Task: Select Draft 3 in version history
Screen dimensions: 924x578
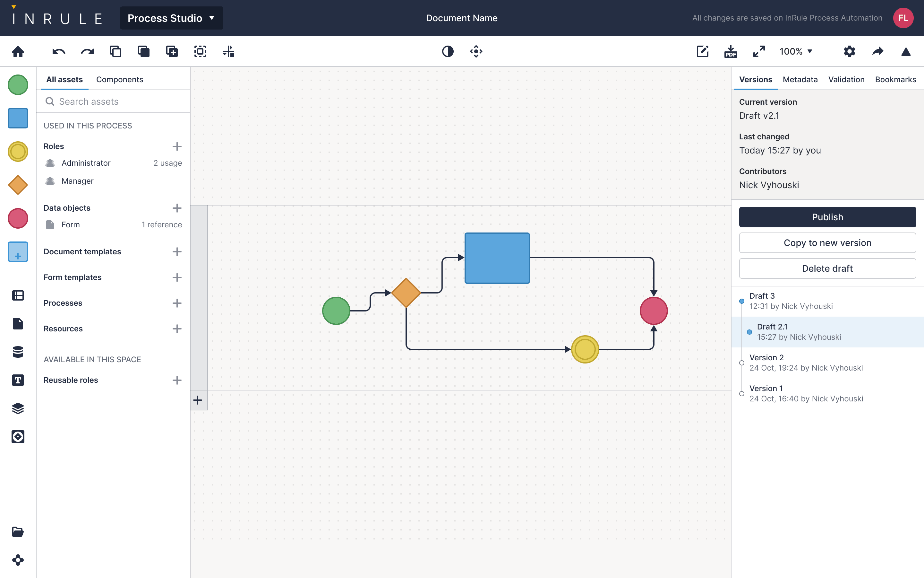Action: pos(827,301)
